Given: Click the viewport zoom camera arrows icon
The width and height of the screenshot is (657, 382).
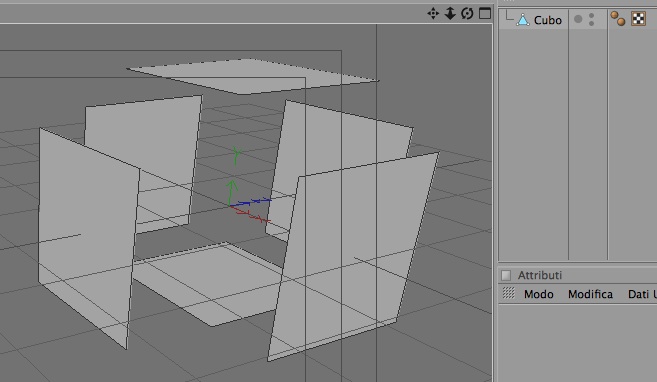Looking at the screenshot, I should tap(450, 13).
